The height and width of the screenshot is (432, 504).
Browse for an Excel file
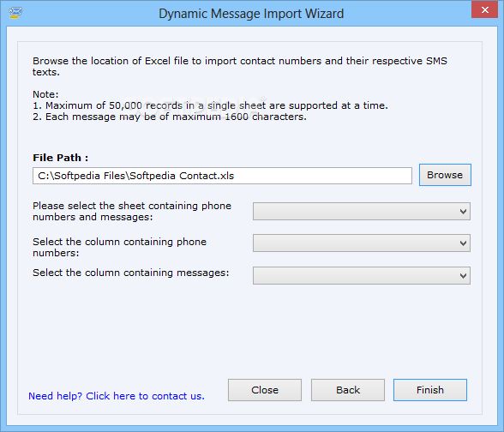click(x=445, y=175)
